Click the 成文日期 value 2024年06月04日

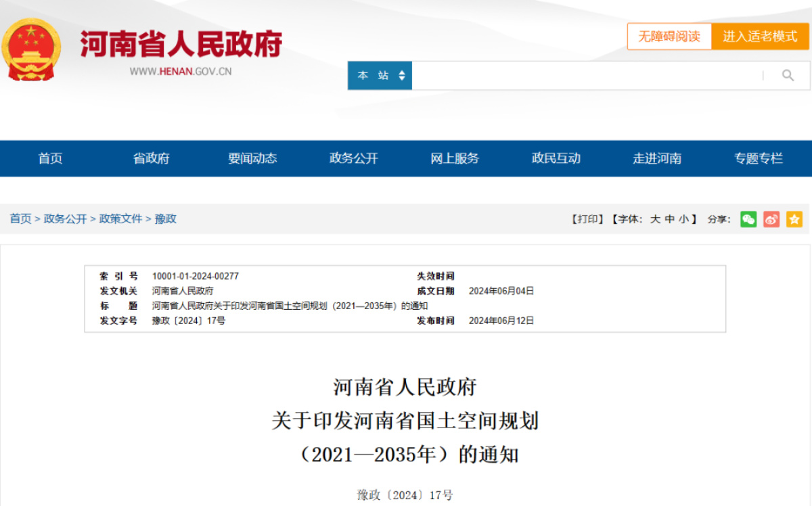click(501, 291)
